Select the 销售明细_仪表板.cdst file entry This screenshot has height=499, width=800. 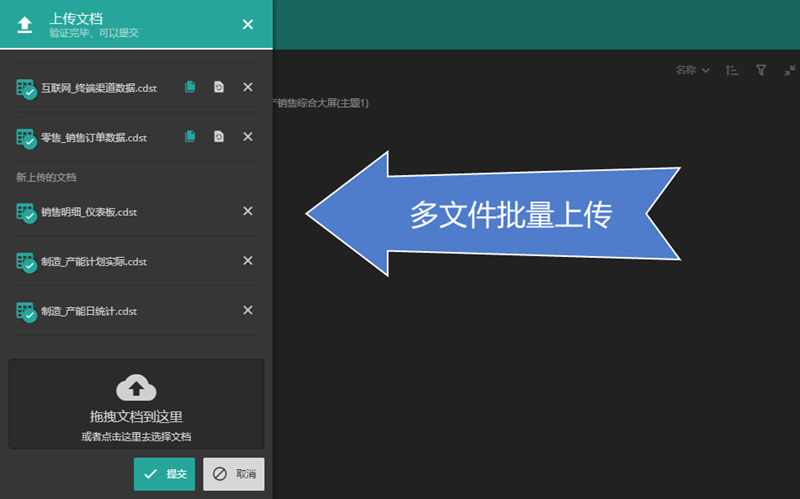coord(89,212)
